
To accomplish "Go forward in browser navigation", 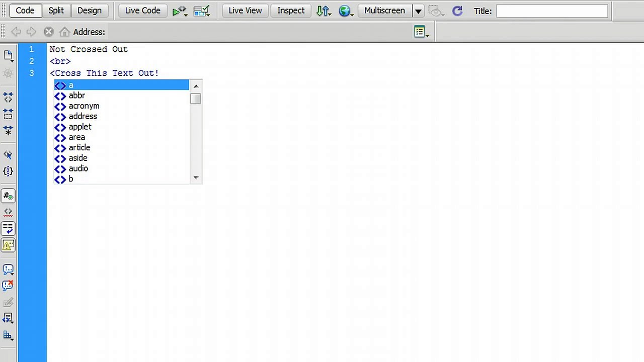I will point(31,32).
